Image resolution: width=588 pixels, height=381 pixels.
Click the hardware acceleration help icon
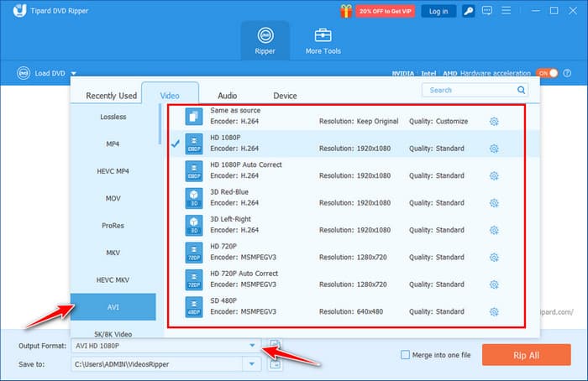pos(566,73)
